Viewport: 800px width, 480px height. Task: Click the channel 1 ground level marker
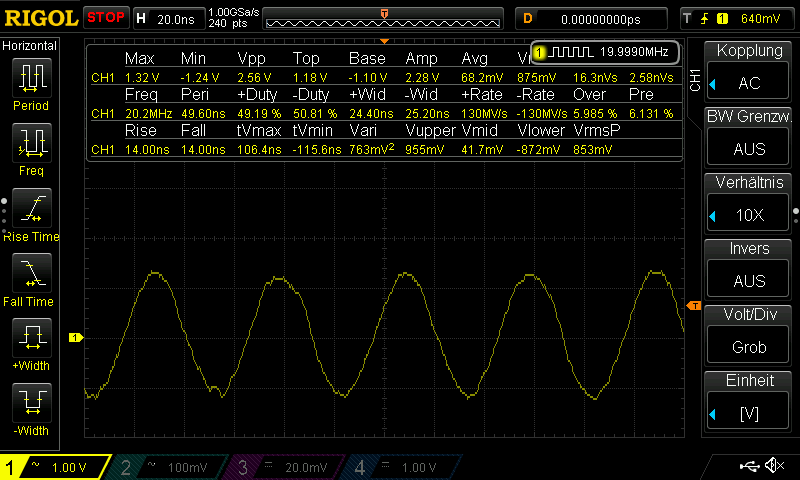coord(76,337)
